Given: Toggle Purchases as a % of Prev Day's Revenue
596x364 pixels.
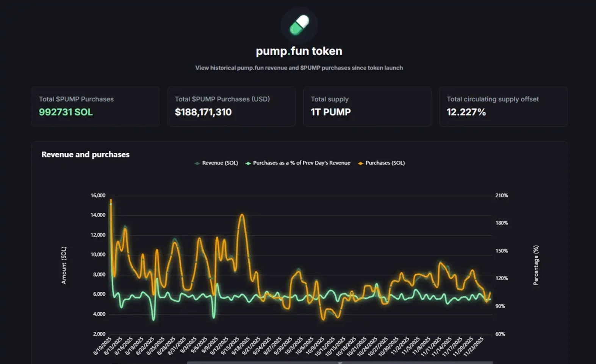Looking at the screenshot, I should tap(301, 163).
